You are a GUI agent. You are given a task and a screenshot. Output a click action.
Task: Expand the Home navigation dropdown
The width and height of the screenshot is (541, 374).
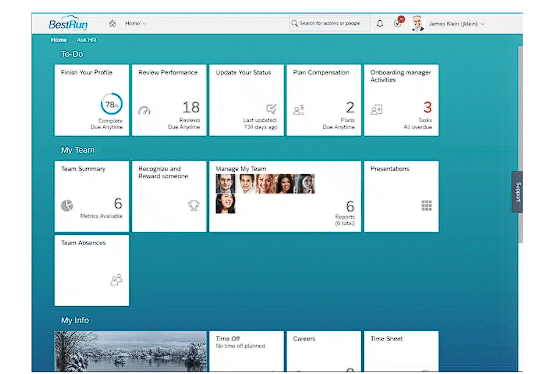pos(136,23)
